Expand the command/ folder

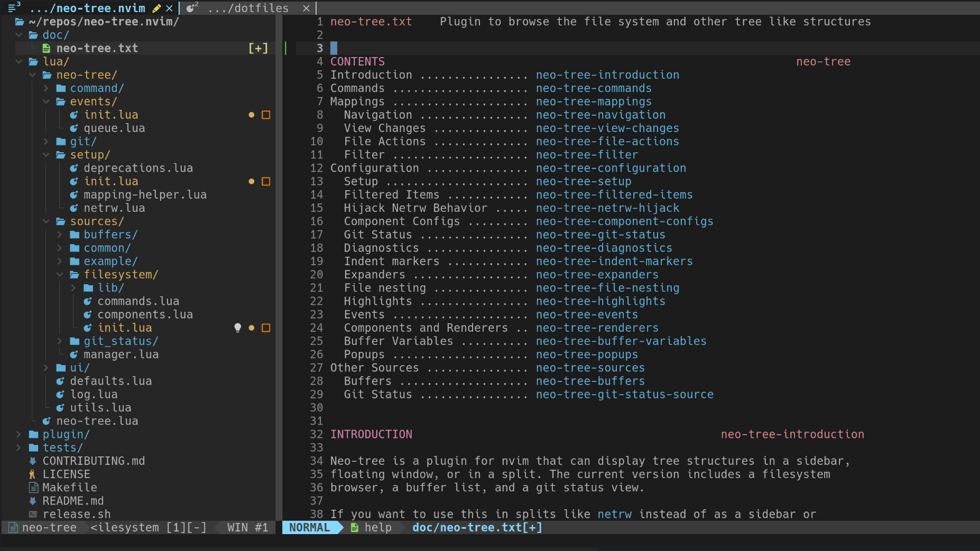47,88
